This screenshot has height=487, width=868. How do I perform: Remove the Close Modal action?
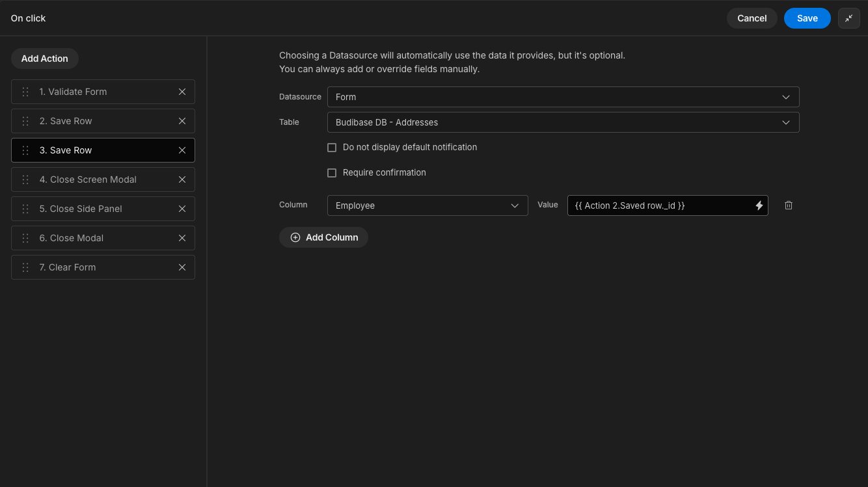click(x=182, y=238)
